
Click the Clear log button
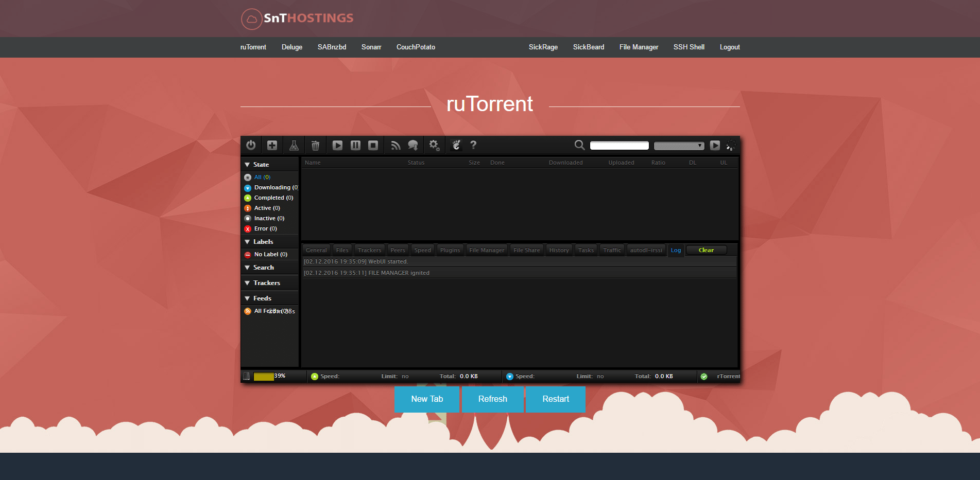tap(707, 250)
